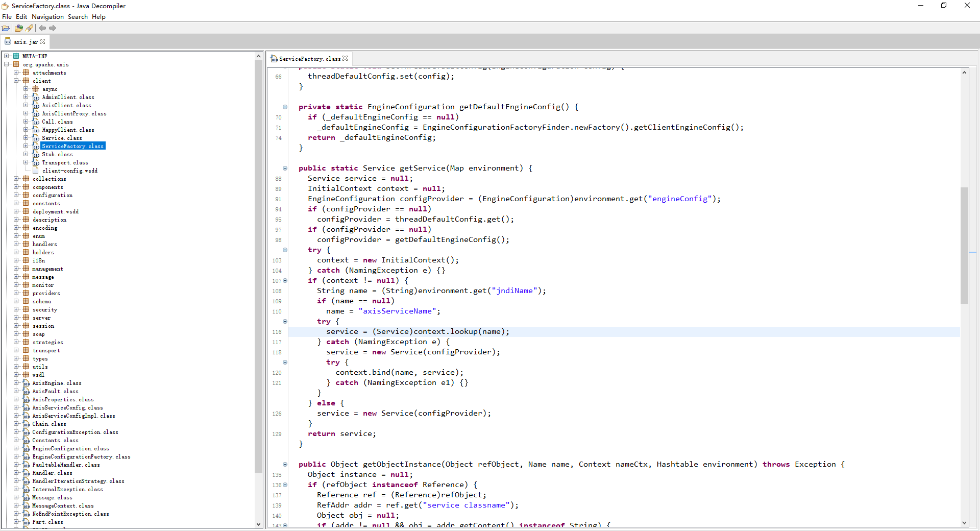Click the tree panel vertical scrollbar
Image resolution: width=980 pixels, height=531 pixels.
pyautogui.click(x=258, y=267)
